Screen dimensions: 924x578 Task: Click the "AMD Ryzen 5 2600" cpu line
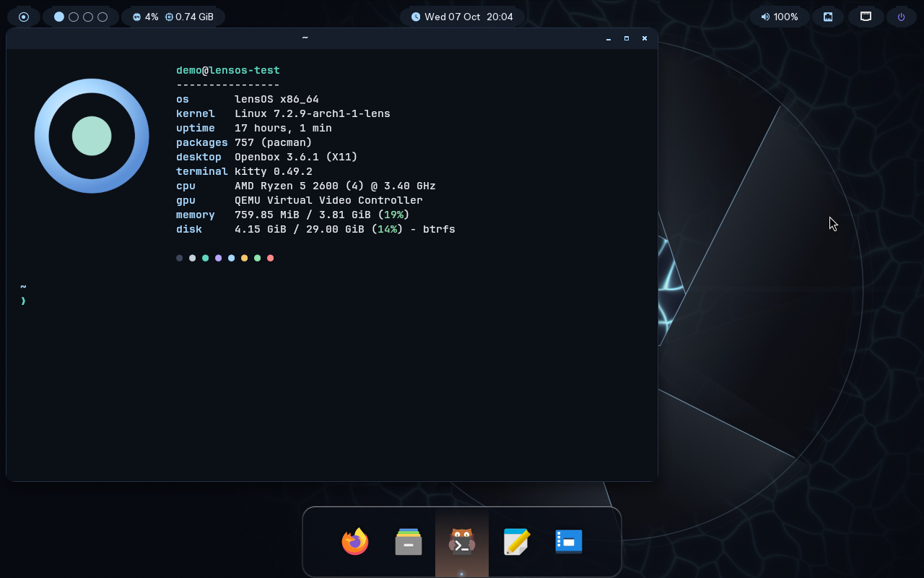click(335, 186)
